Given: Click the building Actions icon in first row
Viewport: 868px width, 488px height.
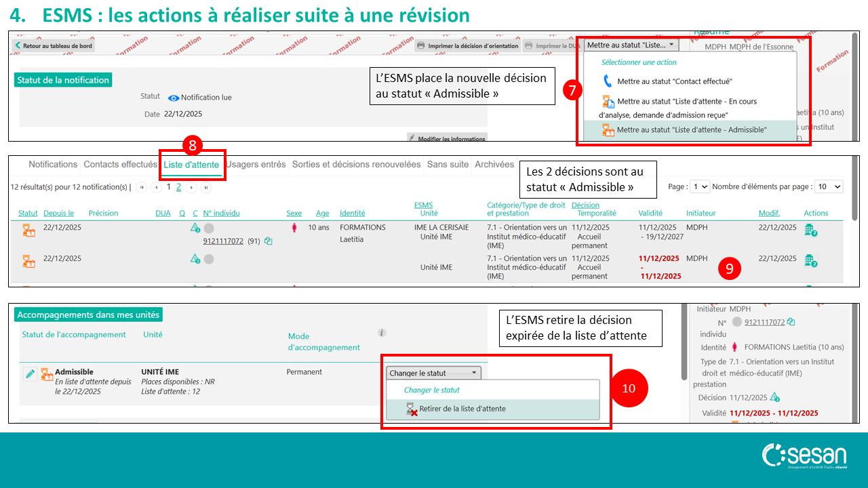Looking at the screenshot, I should point(810,230).
